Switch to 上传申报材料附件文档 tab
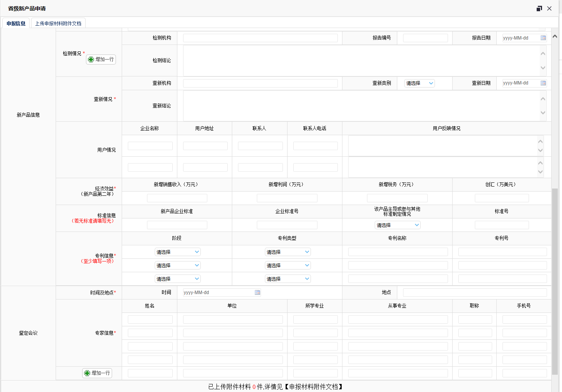Screen dimensions: 562x392 coord(58,23)
